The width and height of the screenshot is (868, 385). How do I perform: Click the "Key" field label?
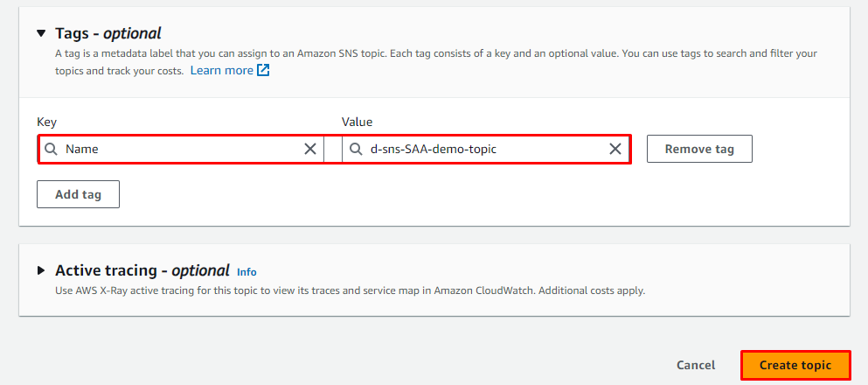pos(46,122)
